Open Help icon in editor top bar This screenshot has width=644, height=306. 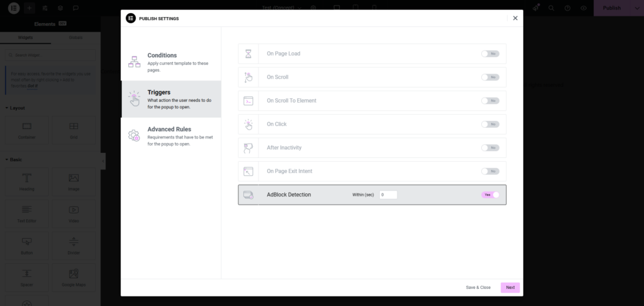pyautogui.click(x=567, y=8)
